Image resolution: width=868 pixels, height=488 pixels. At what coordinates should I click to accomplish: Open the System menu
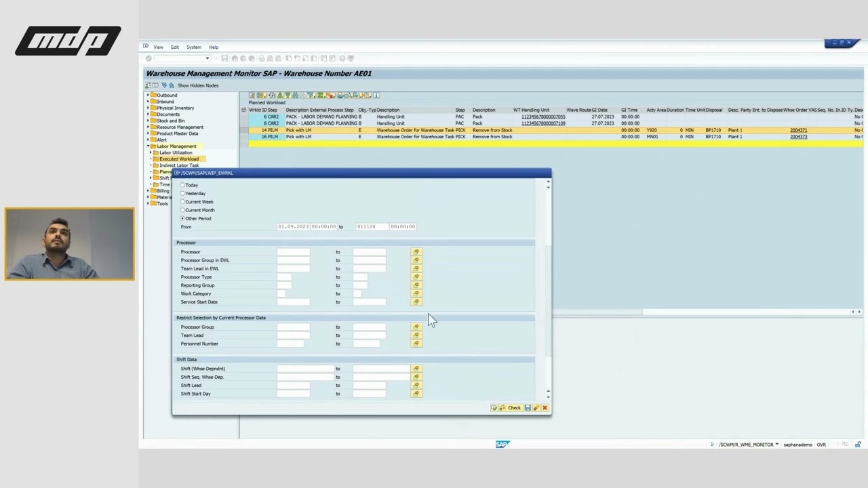(194, 47)
